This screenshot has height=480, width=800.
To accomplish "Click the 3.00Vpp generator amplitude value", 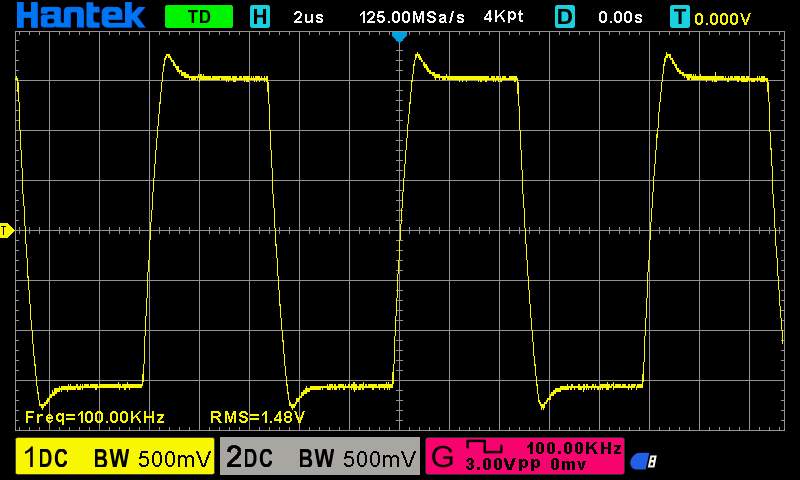I will pyautogui.click(x=503, y=465).
